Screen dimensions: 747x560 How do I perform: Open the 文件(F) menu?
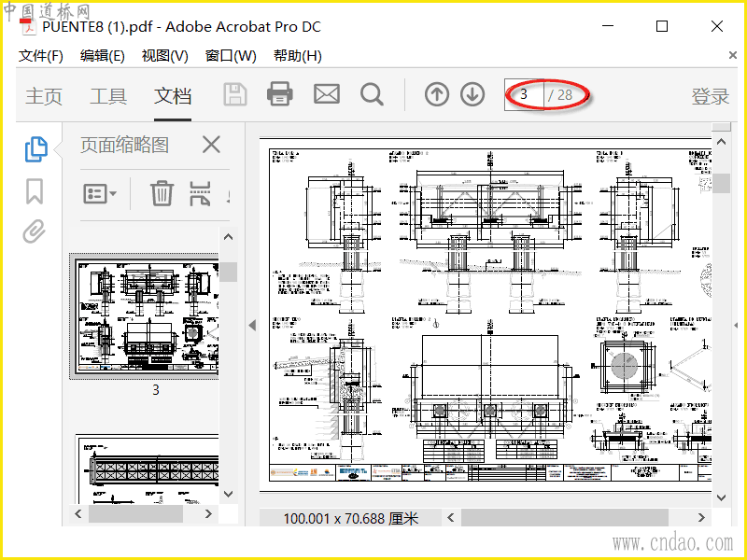point(40,56)
